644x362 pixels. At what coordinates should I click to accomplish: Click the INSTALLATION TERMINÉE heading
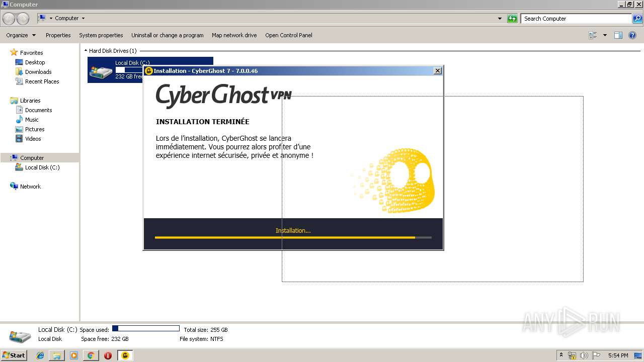click(x=202, y=122)
